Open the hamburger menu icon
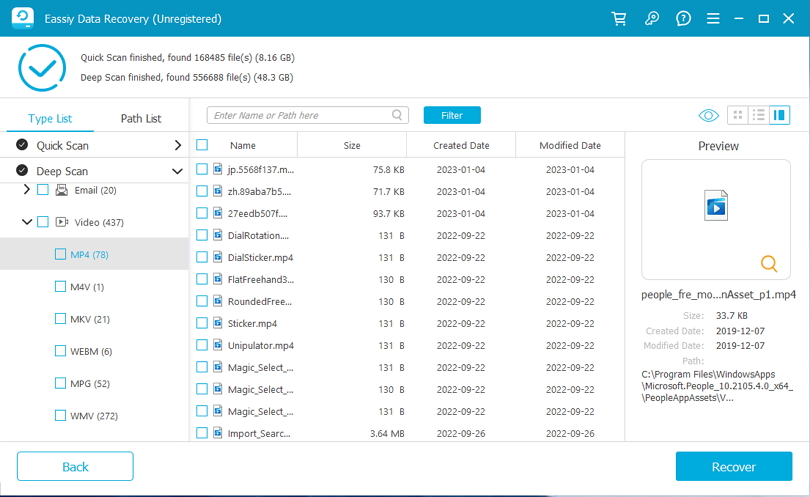810x497 pixels. 713,19
